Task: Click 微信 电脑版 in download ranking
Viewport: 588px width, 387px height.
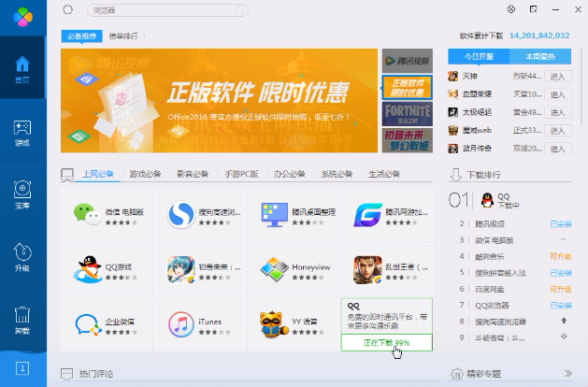Action: [x=495, y=240]
